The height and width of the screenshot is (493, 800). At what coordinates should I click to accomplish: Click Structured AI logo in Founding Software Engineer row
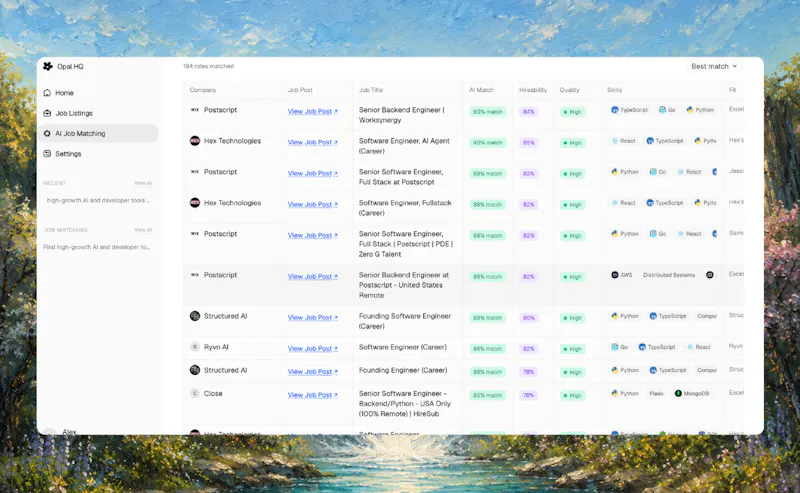195,316
